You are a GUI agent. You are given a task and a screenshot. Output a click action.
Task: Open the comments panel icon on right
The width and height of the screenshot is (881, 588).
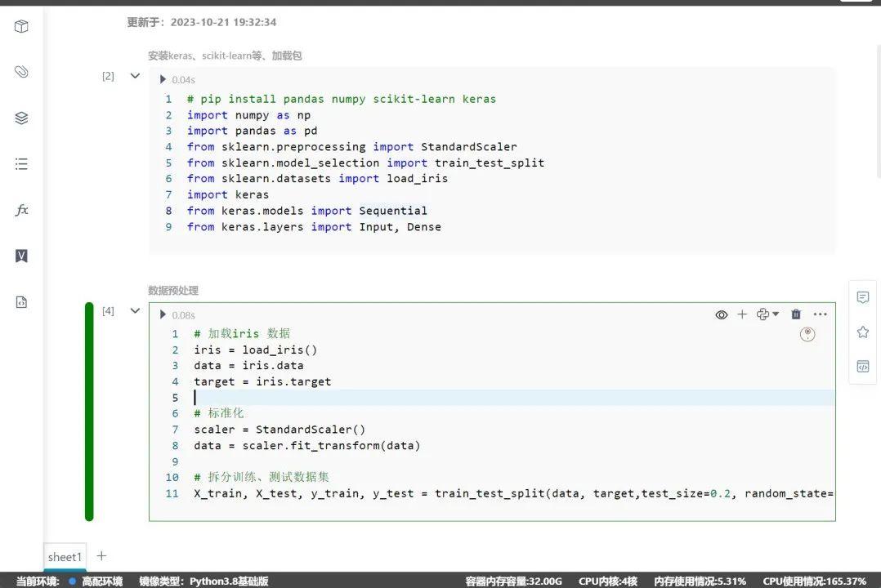coord(863,297)
